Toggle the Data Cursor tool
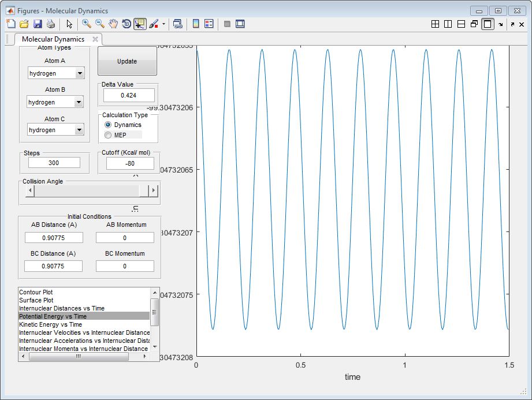 (x=140, y=24)
